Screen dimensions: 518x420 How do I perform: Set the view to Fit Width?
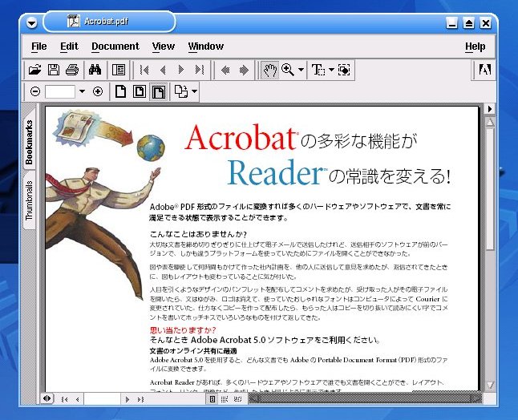click(159, 92)
